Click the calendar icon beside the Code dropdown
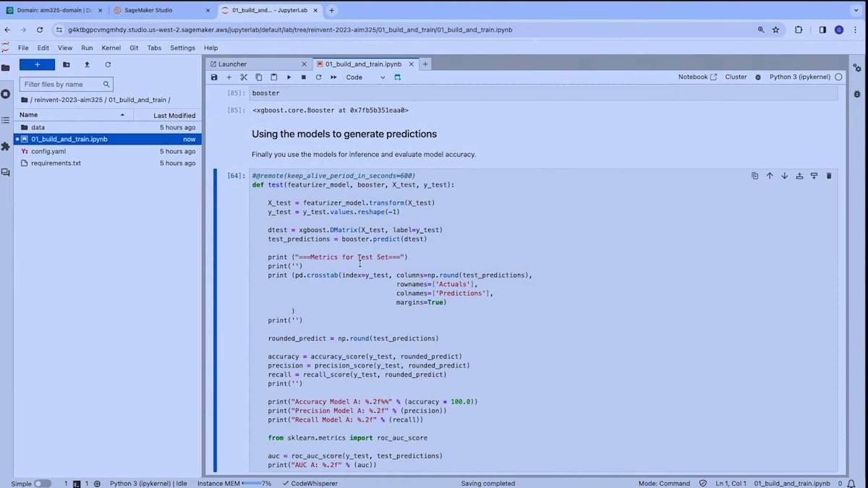Image resolution: width=868 pixels, height=488 pixels. (397, 77)
